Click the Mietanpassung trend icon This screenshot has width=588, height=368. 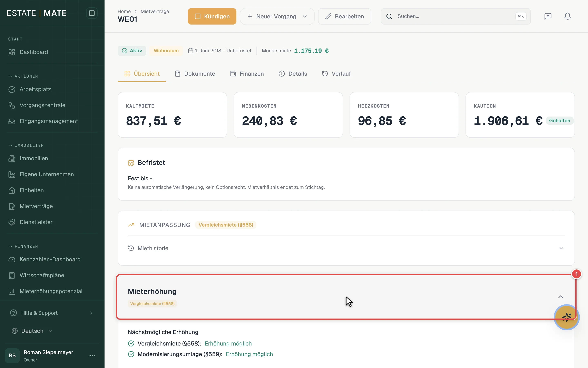click(131, 225)
